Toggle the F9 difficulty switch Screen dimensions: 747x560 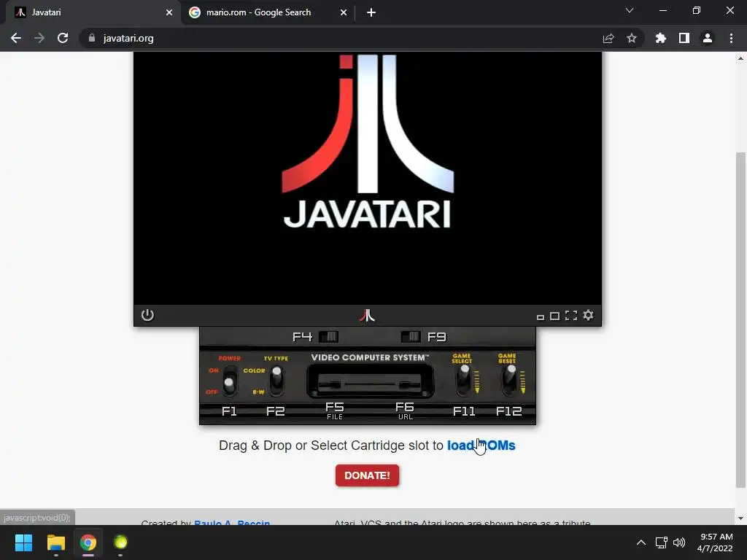click(411, 337)
